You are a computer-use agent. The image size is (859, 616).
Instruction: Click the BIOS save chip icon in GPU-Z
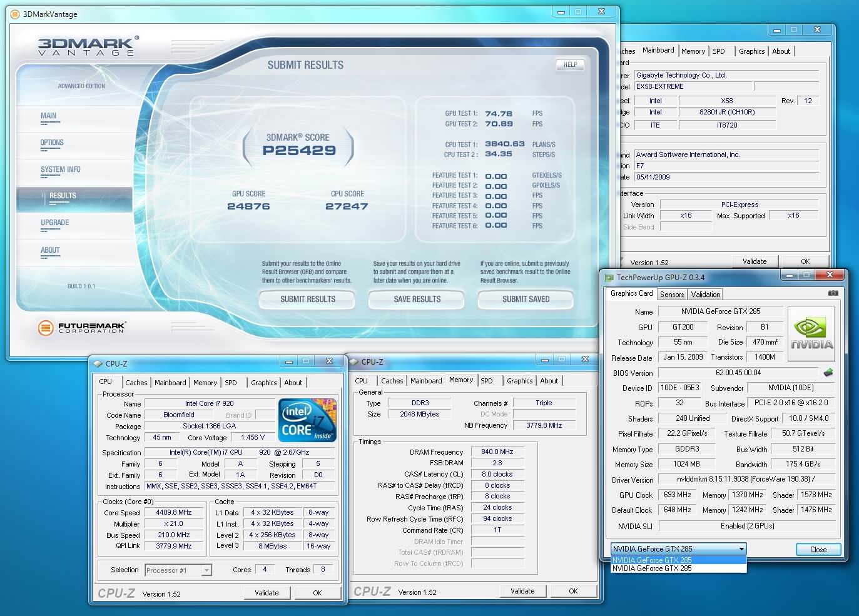click(828, 372)
